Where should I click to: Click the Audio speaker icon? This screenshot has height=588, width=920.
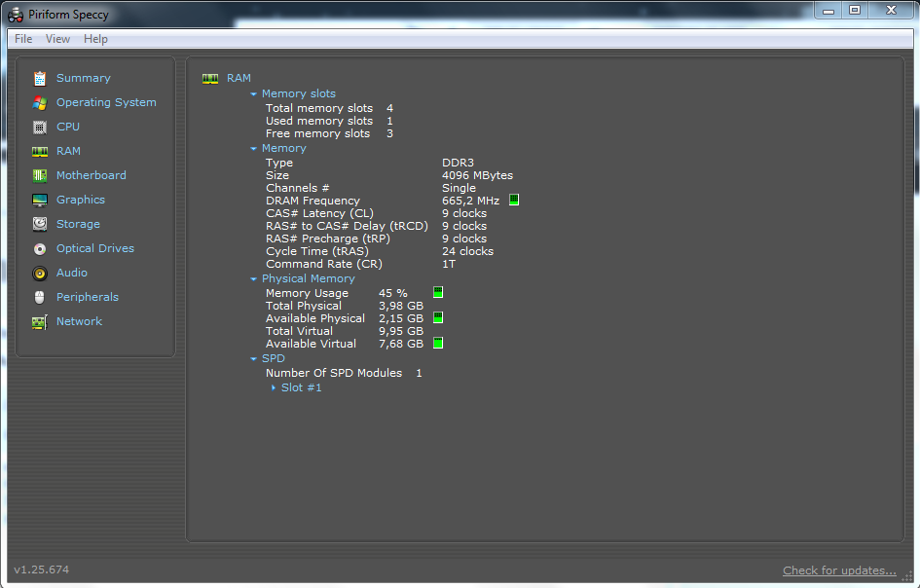click(x=40, y=273)
